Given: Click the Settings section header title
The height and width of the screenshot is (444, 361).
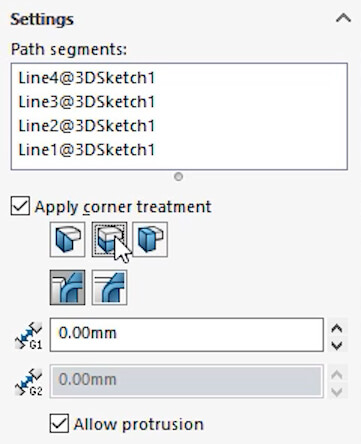Looking at the screenshot, I should coord(42,19).
